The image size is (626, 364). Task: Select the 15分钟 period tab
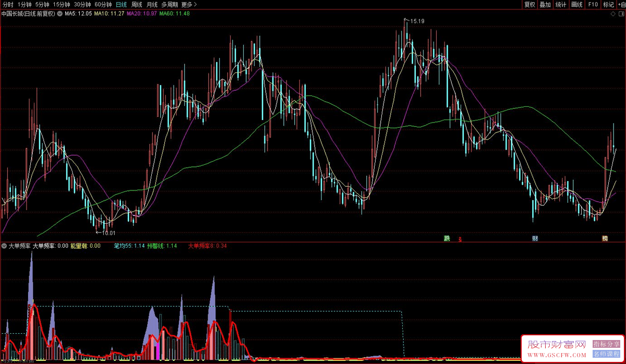[62, 4]
